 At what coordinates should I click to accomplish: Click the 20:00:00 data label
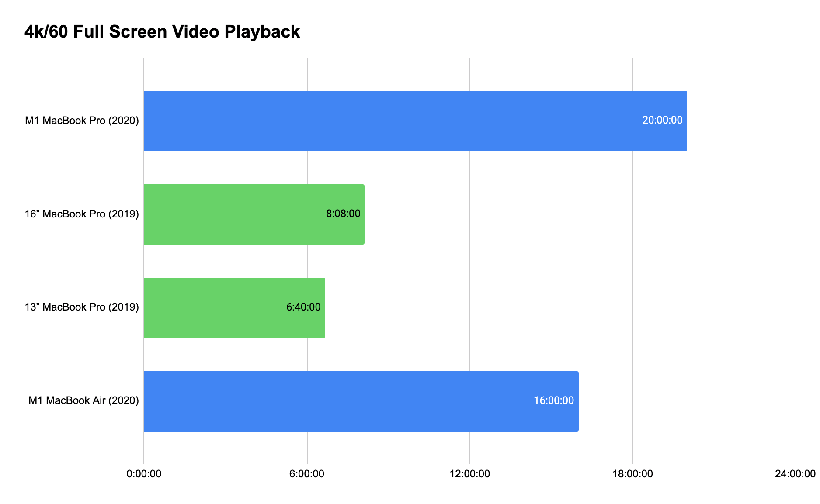(662, 120)
